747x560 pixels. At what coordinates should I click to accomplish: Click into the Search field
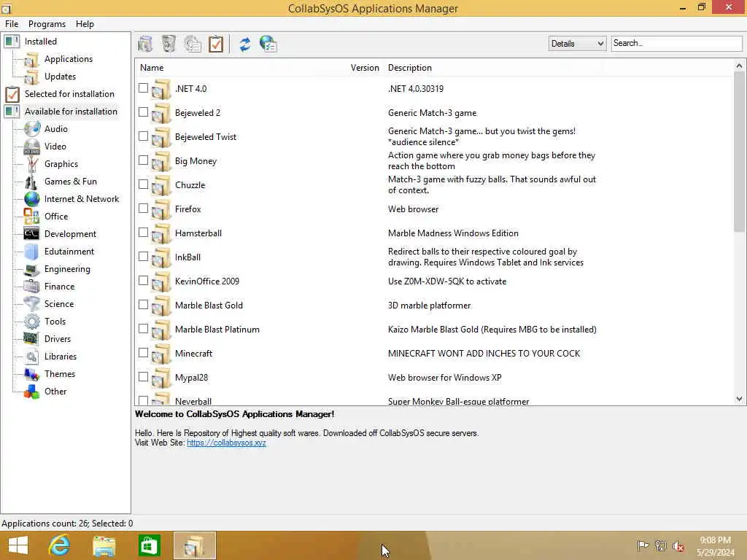676,43
